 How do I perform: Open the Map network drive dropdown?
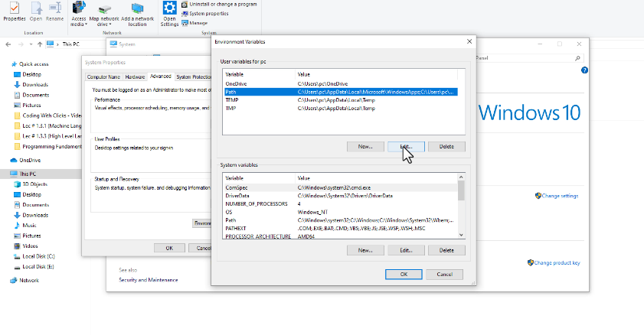tap(104, 14)
